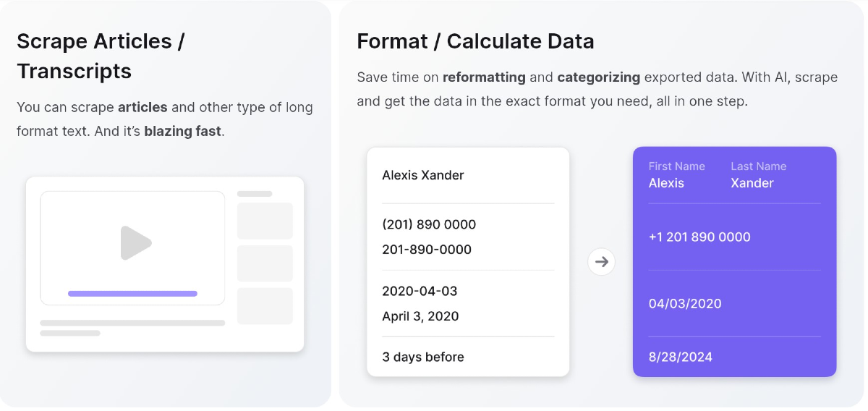Image resolution: width=868 pixels, height=411 pixels.
Task: Click the "2020-04-03" date text
Action: coord(420,291)
